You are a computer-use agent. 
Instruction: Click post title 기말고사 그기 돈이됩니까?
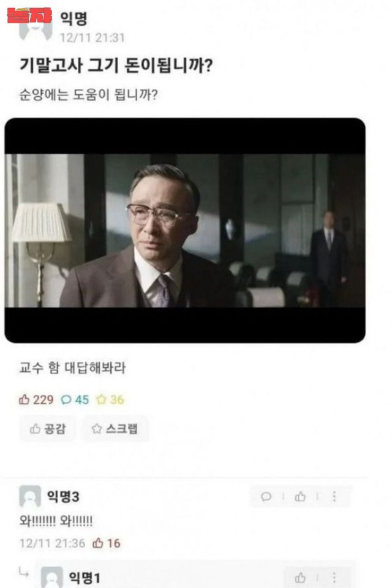click(x=116, y=66)
